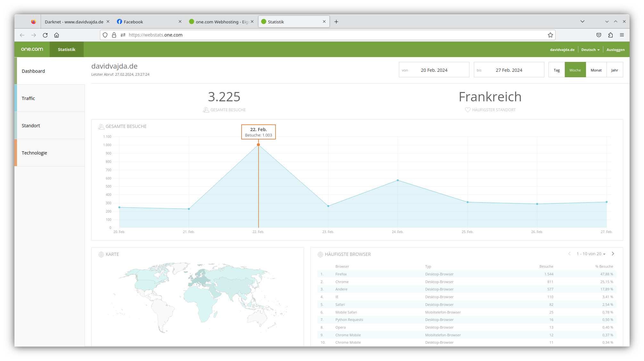
Task: Bookmark this page with the star
Action: pyautogui.click(x=550, y=35)
